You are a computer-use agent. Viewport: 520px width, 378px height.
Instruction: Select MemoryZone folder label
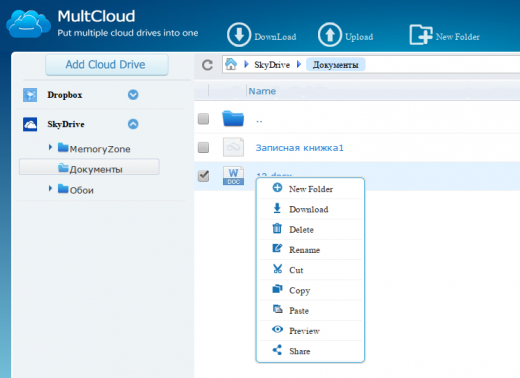click(100, 149)
